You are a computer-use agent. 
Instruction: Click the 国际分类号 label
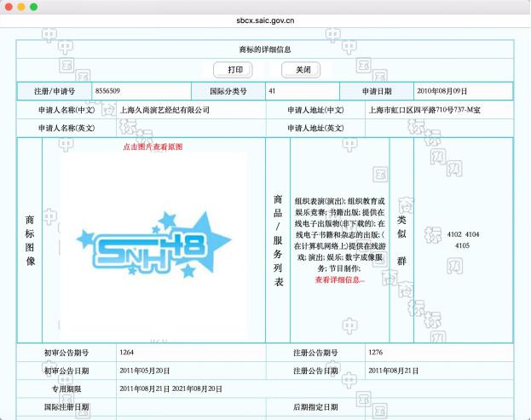click(x=228, y=91)
